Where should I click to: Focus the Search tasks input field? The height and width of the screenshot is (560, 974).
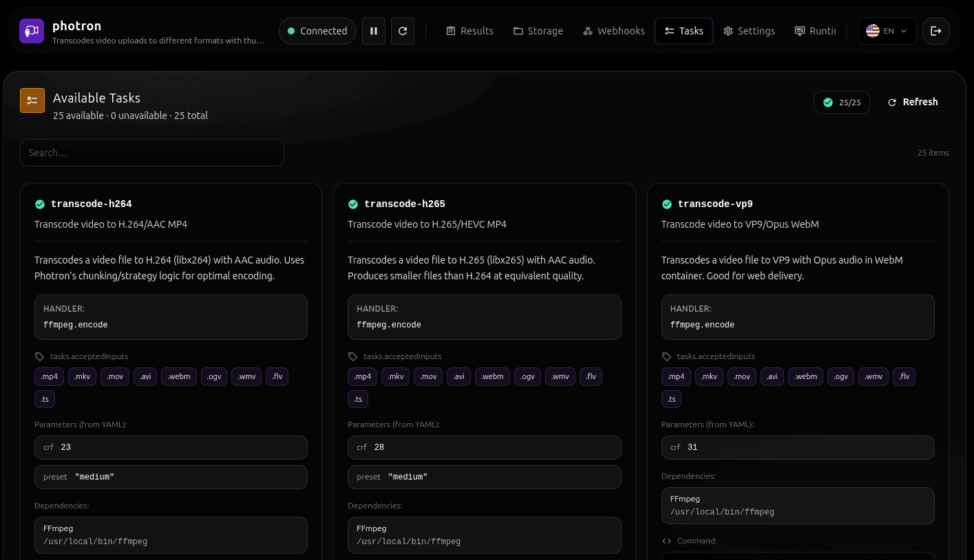[x=152, y=153]
